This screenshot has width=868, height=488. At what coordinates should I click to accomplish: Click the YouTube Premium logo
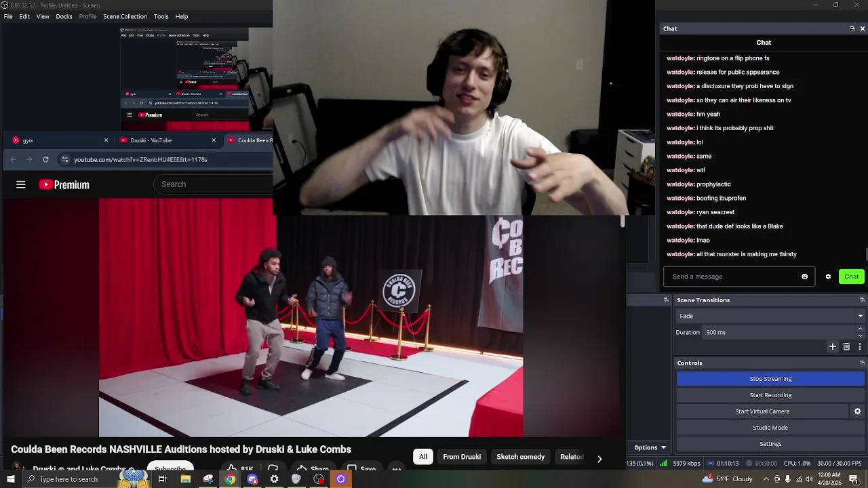64,184
